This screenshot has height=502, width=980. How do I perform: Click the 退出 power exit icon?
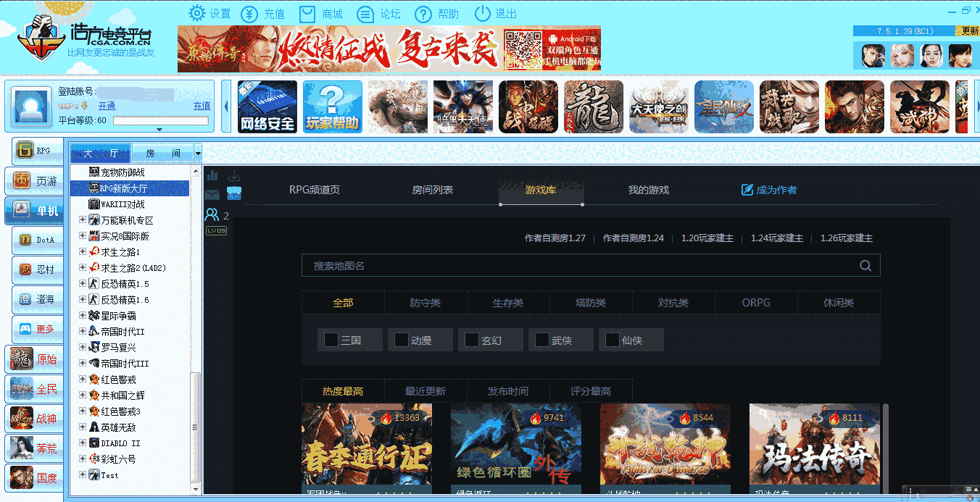[482, 14]
